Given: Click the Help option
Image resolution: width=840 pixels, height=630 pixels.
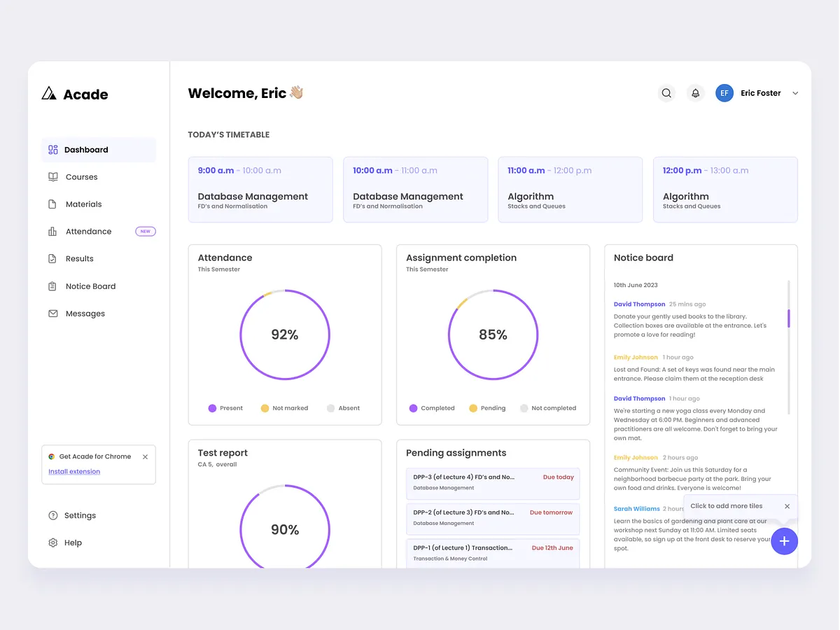Looking at the screenshot, I should pyautogui.click(x=72, y=542).
